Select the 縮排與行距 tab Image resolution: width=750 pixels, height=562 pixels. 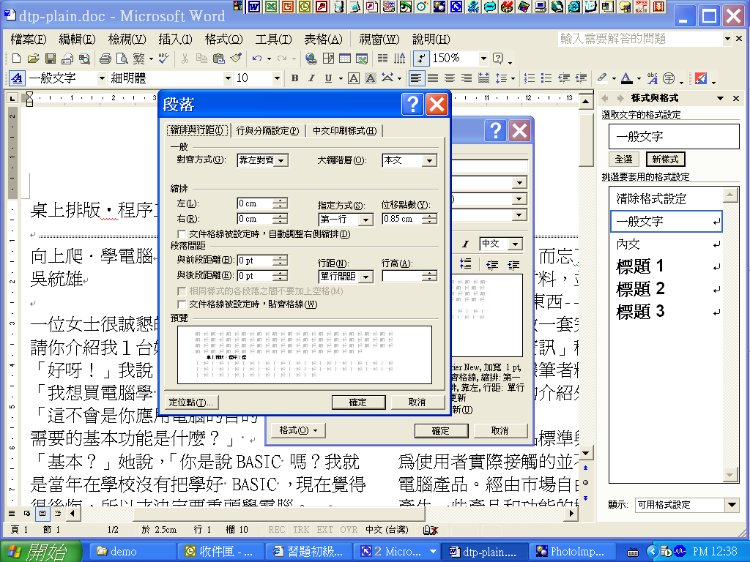[198, 130]
